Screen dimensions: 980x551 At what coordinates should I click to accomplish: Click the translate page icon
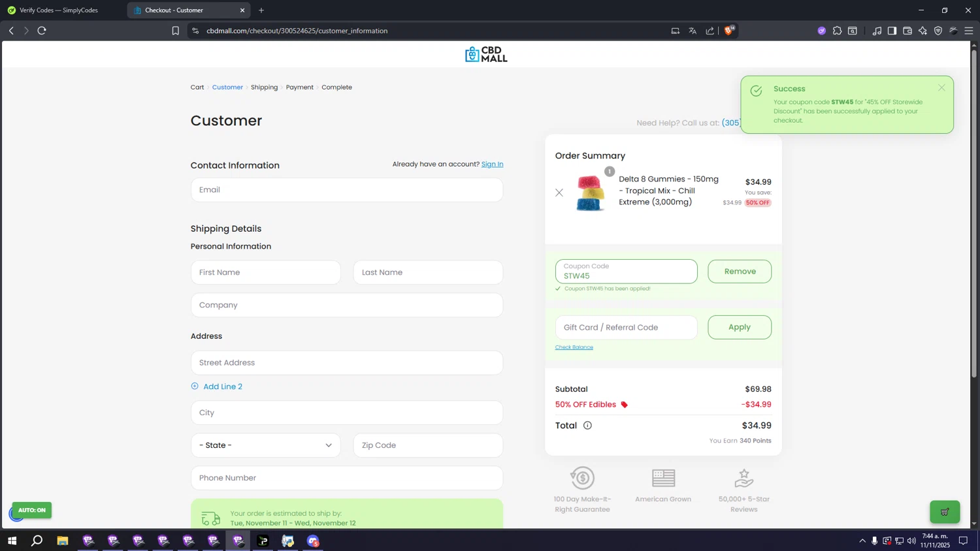(x=693, y=31)
